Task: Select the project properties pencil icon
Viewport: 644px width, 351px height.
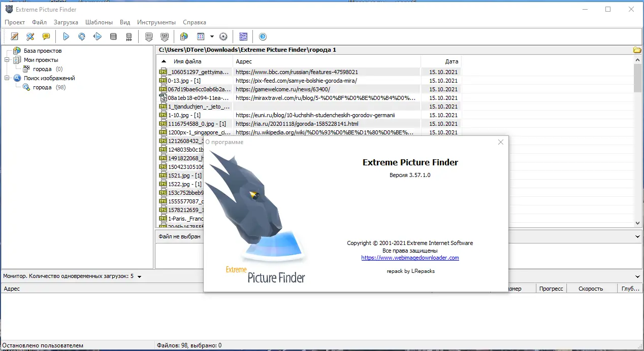Action: (14, 36)
